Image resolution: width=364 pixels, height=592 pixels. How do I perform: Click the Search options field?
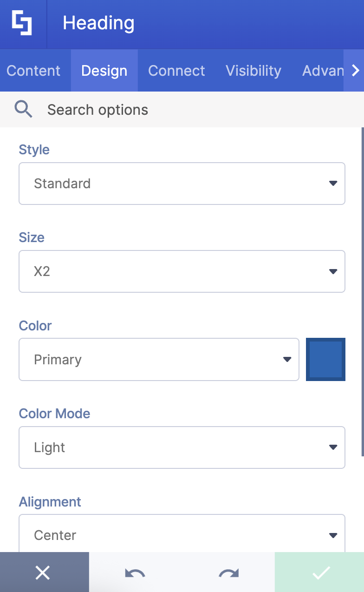(x=97, y=109)
